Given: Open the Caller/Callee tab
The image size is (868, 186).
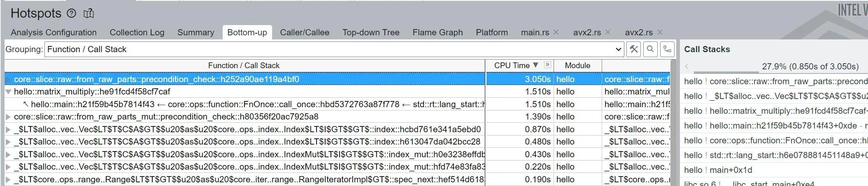Looking at the screenshot, I should point(305,32).
